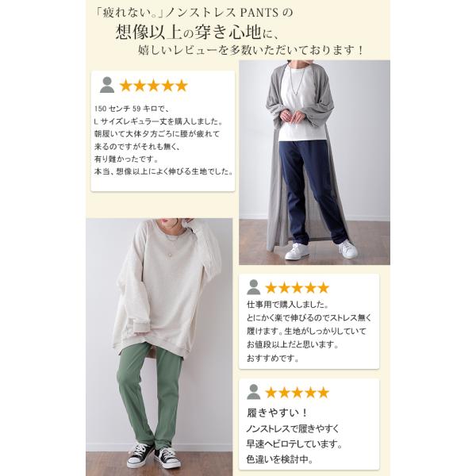
Task: Click the last star in the 履きやすい review
Action: 324,392
